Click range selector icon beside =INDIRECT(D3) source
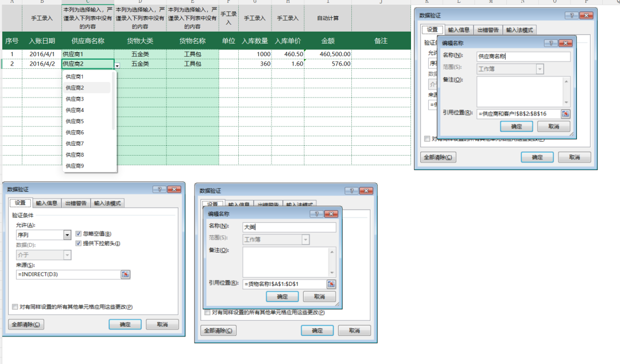620x364 pixels. pyautogui.click(x=126, y=274)
